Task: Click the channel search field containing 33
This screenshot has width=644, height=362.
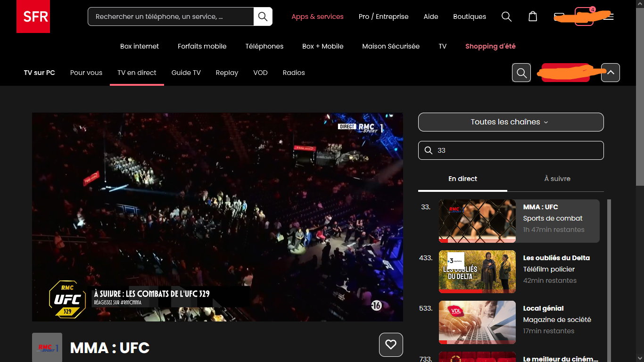Action: click(511, 150)
